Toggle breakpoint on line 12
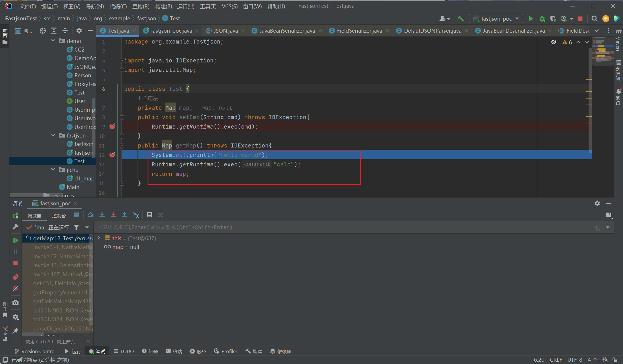The height and width of the screenshot is (364, 623). pos(112,155)
